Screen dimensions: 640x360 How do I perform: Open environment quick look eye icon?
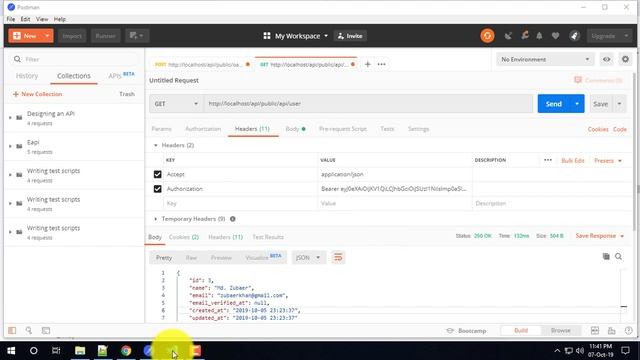(607, 60)
